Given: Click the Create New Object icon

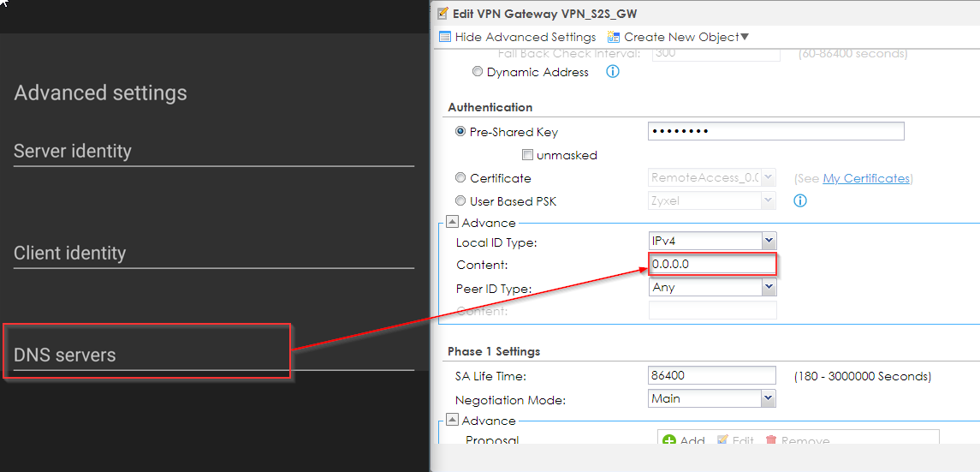Looking at the screenshot, I should 614,37.
